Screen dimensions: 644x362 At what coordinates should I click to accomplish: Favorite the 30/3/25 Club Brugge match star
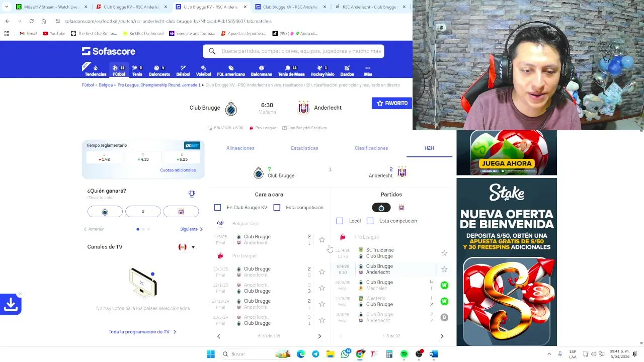322,272
